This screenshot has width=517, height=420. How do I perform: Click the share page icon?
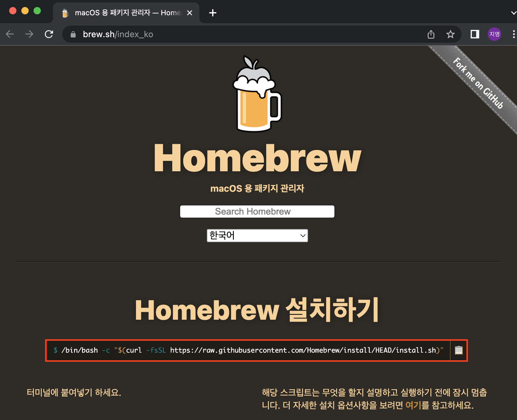(x=431, y=34)
